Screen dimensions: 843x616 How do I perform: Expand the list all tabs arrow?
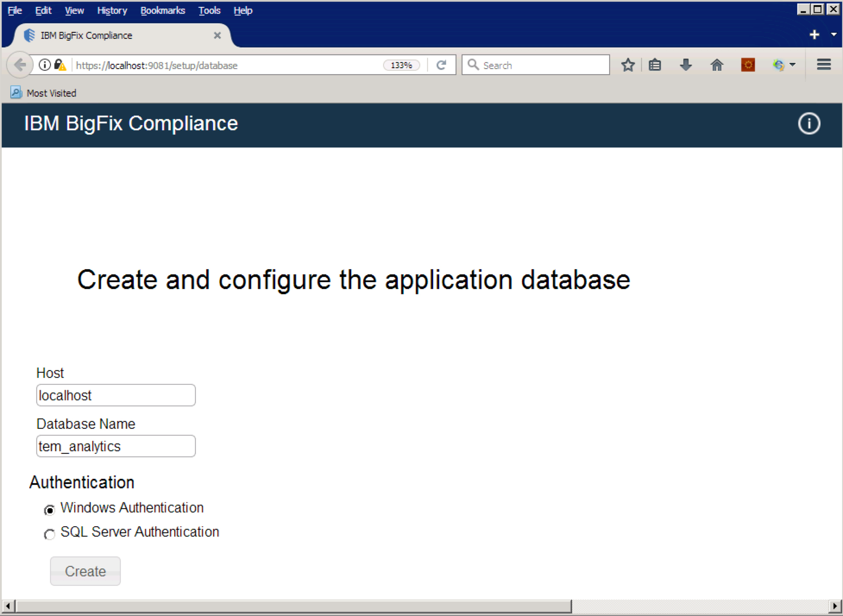(x=834, y=35)
